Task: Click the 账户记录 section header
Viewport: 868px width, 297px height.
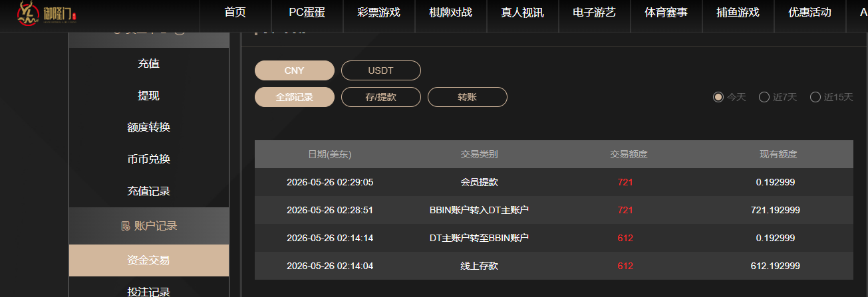Action: click(x=148, y=226)
